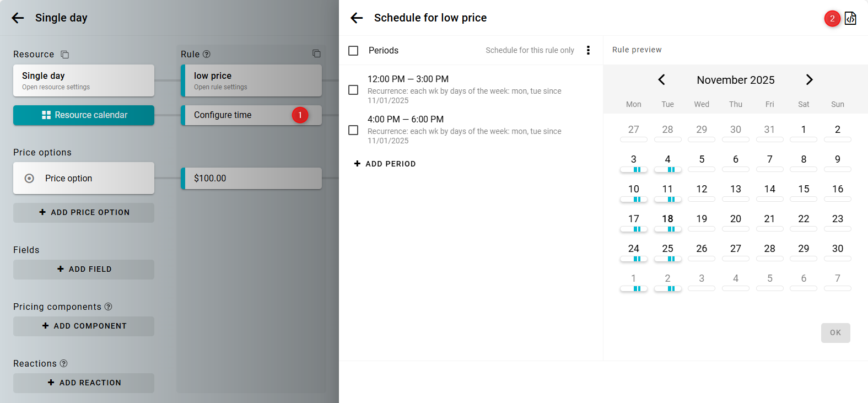This screenshot has height=403, width=868.
Task: Select the Price option radio button
Action: 30,178
